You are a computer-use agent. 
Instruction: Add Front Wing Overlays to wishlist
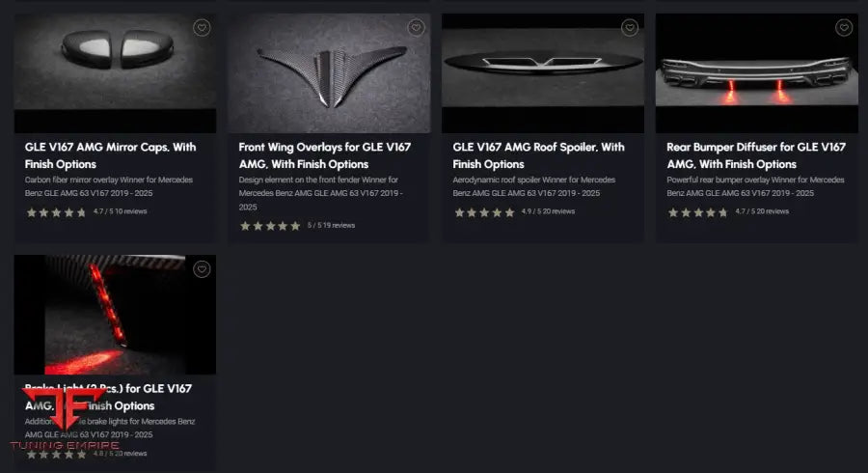tap(415, 28)
